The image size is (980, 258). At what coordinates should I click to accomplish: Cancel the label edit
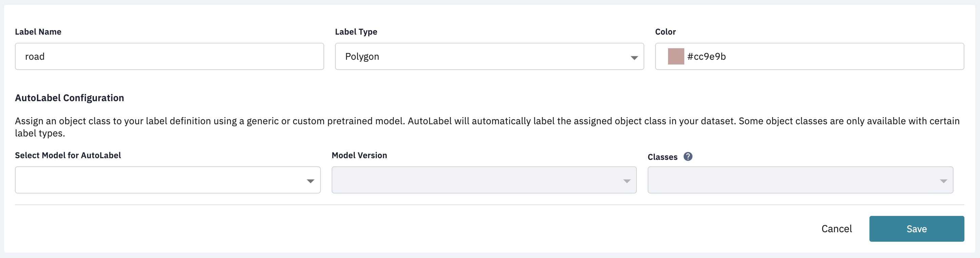[837, 229]
